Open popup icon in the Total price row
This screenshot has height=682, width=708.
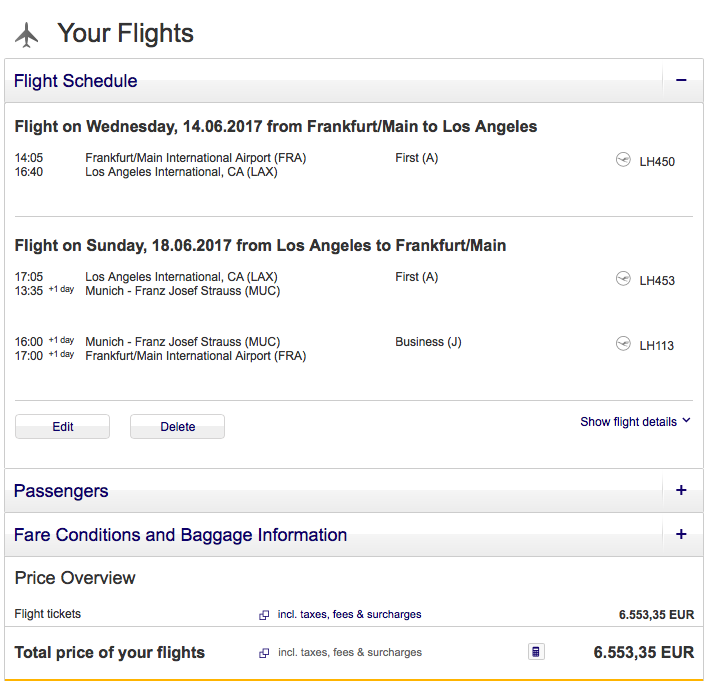(264, 653)
